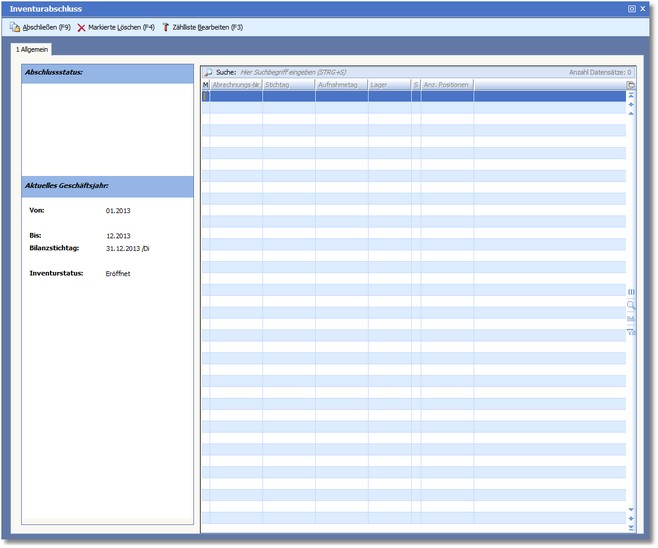This screenshot has height=548, width=658.
Task: Click the Lager column header
Action: click(x=389, y=85)
